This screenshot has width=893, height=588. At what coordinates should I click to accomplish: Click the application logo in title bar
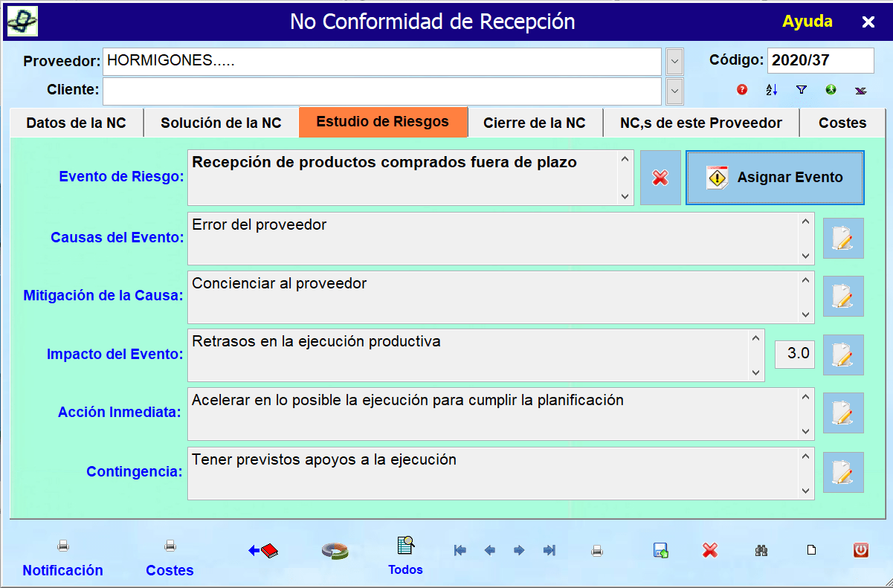(22, 21)
